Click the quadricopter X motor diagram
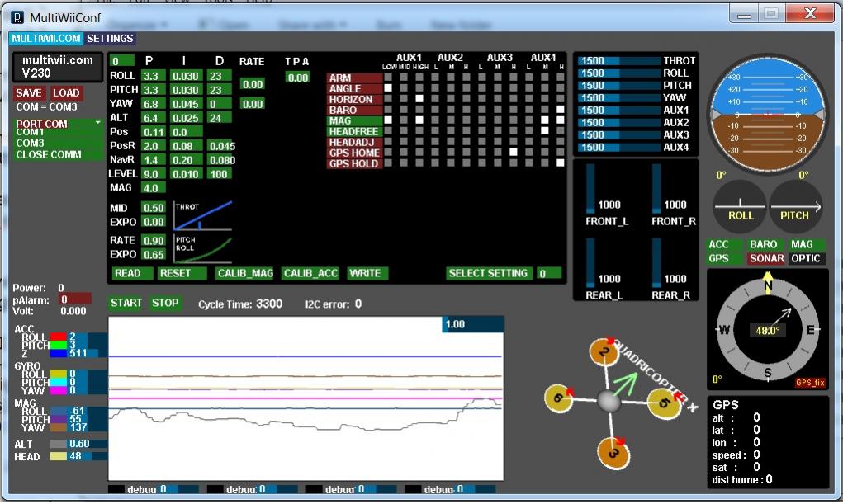This screenshot has width=843, height=504. click(609, 401)
